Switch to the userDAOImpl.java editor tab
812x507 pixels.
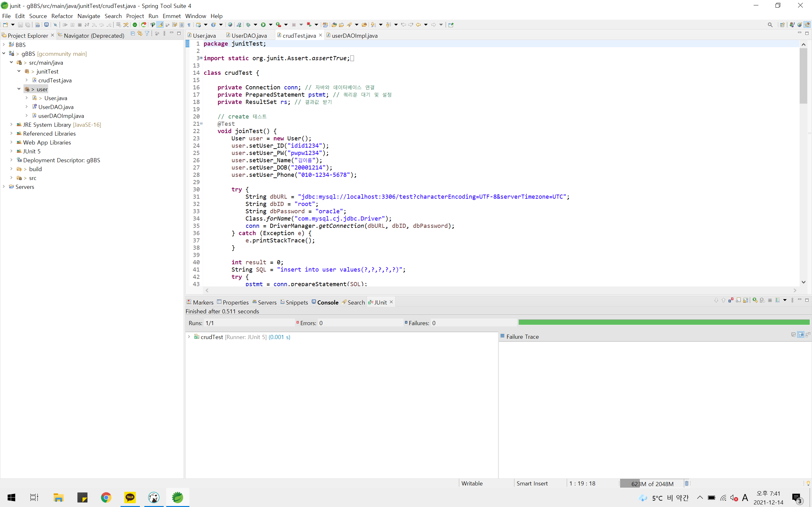(354, 35)
